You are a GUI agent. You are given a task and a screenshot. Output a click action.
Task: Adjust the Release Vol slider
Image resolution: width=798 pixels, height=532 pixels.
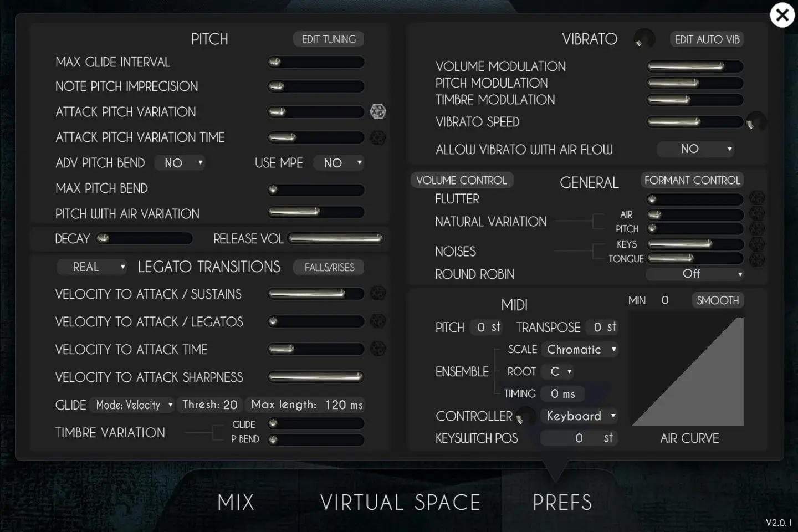pyautogui.click(x=335, y=238)
